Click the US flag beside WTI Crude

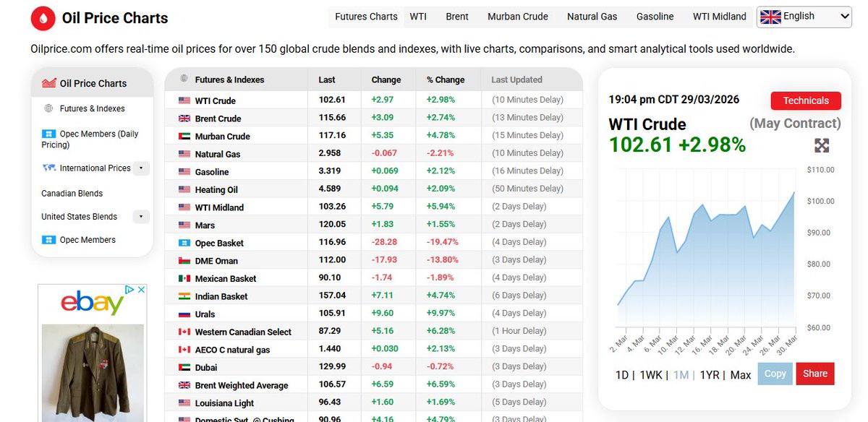pos(184,100)
